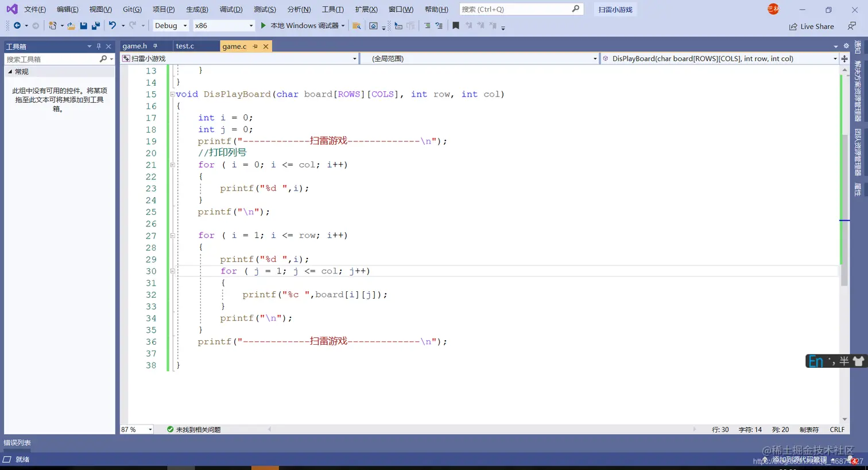Viewport: 868px width, 470px height.
Task: Click the 未找到相关问题 status indicator
Action: pos(193,429)
